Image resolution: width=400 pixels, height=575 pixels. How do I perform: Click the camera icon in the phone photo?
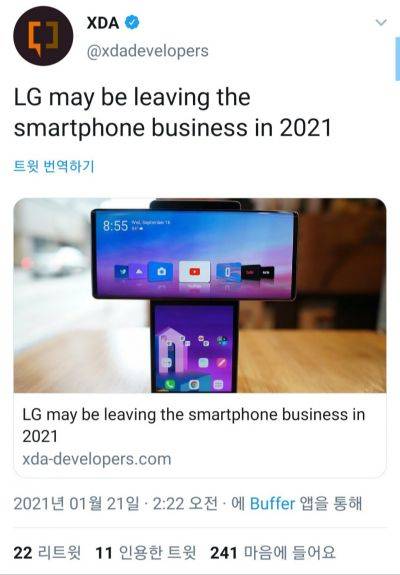coord(161,272)
